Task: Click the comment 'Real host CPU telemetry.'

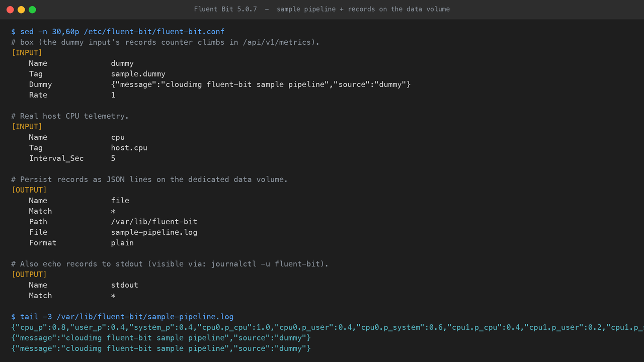Action: tap(70, 116)
